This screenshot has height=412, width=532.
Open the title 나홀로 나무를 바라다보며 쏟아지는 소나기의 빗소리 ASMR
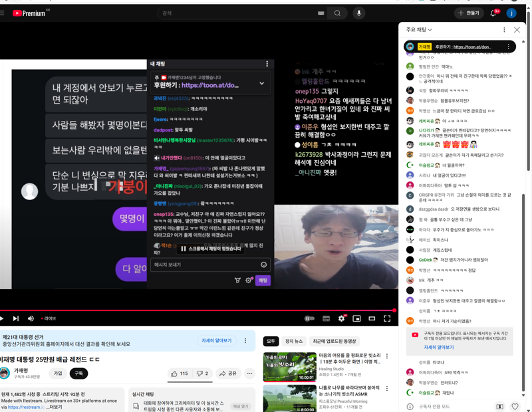pos(349,391)
